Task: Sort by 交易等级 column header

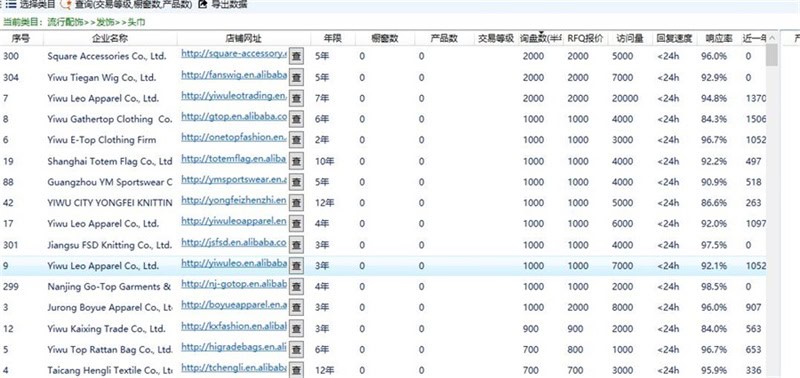Action: coord(496,38)
